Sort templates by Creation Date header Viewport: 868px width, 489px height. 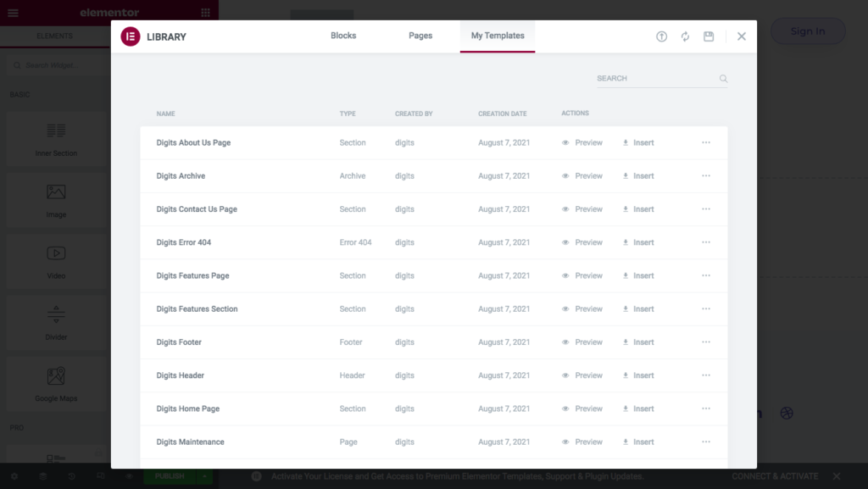tap(502, 114)
